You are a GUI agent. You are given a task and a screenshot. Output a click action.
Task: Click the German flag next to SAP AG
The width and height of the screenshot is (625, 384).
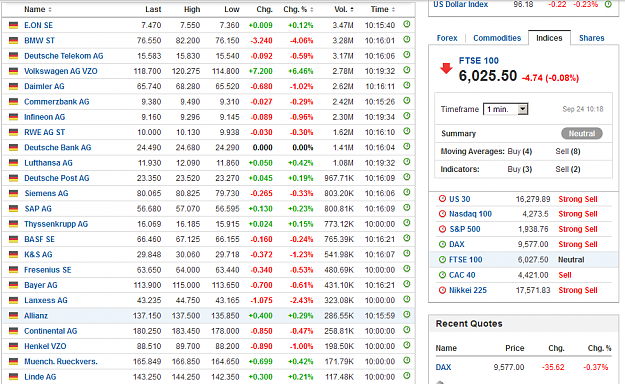pos(14,209)
